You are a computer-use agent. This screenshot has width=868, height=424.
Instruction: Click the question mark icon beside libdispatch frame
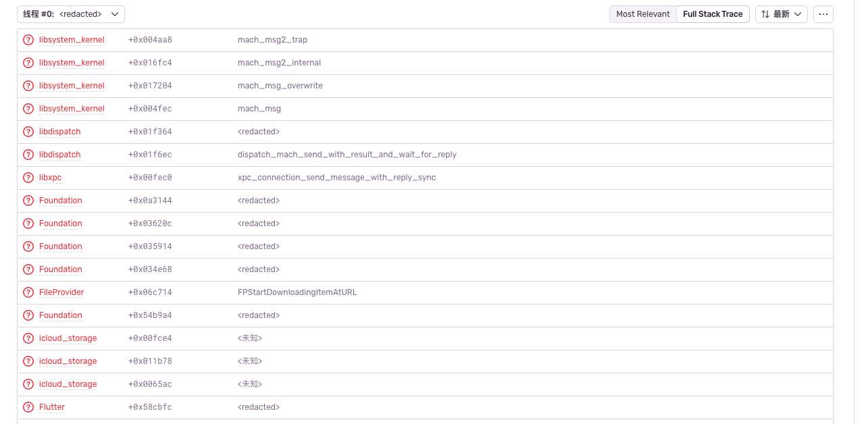(x=28, y=132)
